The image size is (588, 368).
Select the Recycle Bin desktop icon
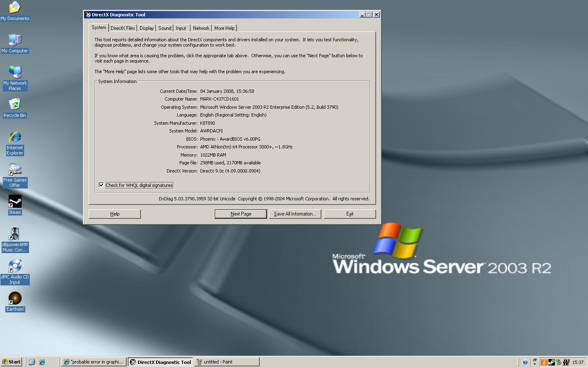pos(15,108)
